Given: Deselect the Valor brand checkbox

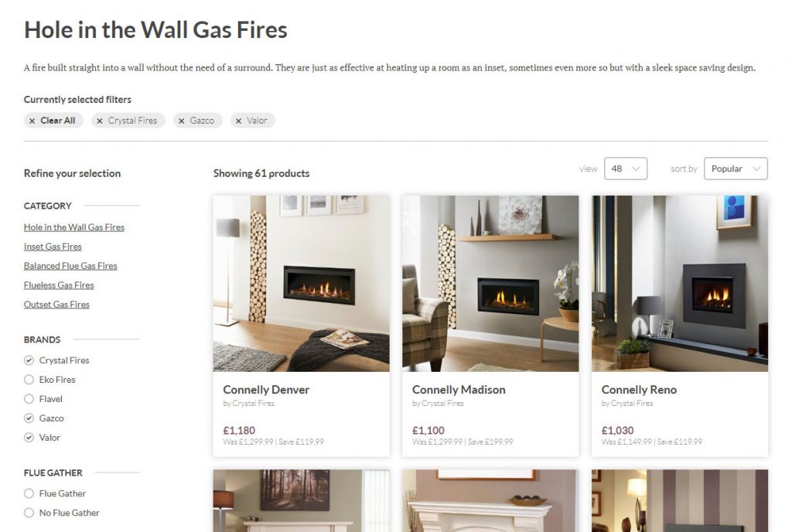Looking at the screenshot, I should [x=29, y=438].
